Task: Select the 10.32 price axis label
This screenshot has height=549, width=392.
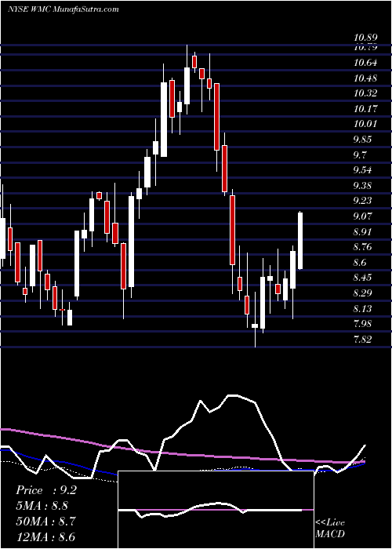Action: tap(365, 93)
